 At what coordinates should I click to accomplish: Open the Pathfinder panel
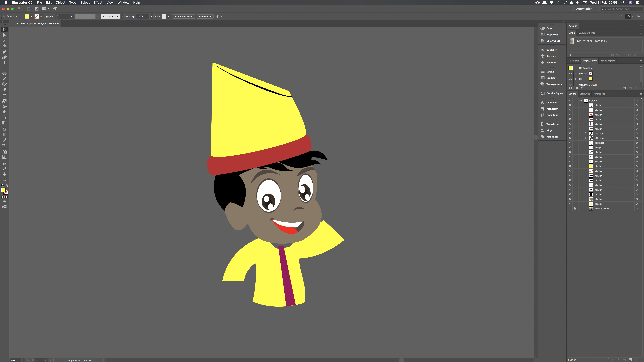tap(552, 137)
